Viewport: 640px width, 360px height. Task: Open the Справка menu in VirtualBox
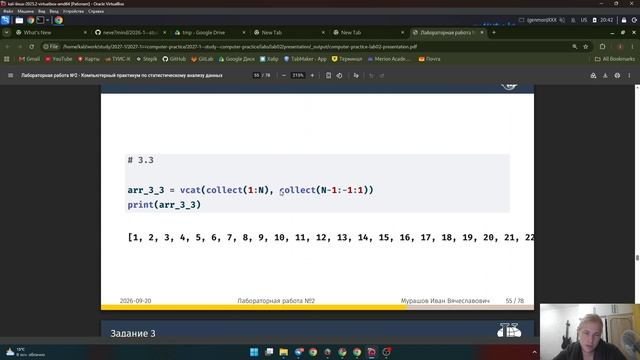tap(96, 11)
